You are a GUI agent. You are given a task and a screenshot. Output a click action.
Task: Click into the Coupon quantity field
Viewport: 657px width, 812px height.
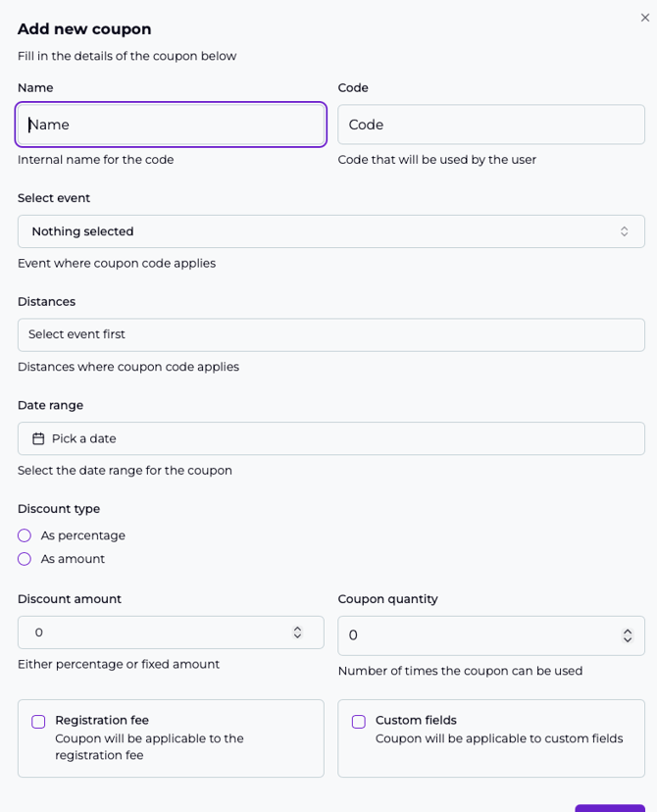480,635
